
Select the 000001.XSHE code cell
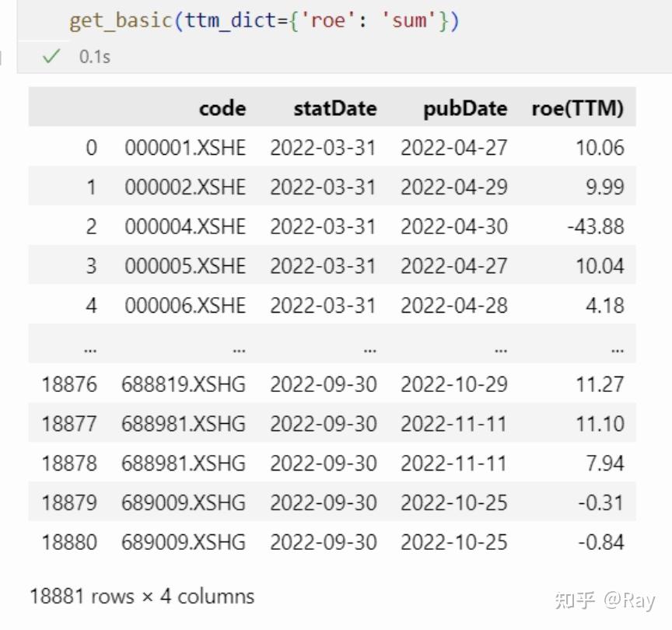tap(184, 148)
